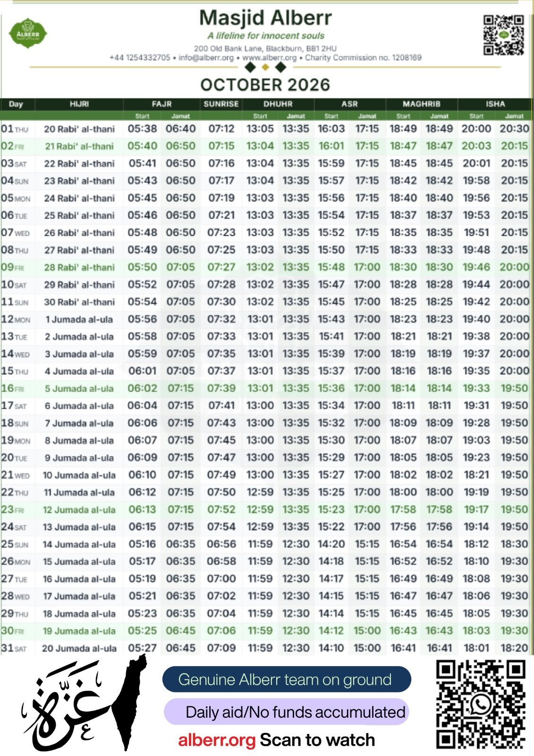Select the 'Daily aid/No funds accumulated' banner

click(x=287, y=712)
